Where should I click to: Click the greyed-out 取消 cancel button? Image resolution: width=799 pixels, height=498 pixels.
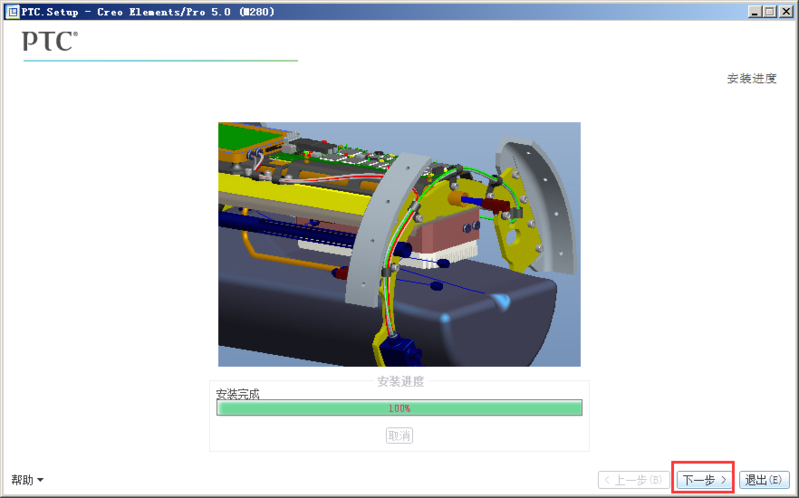tap(399, 436)
